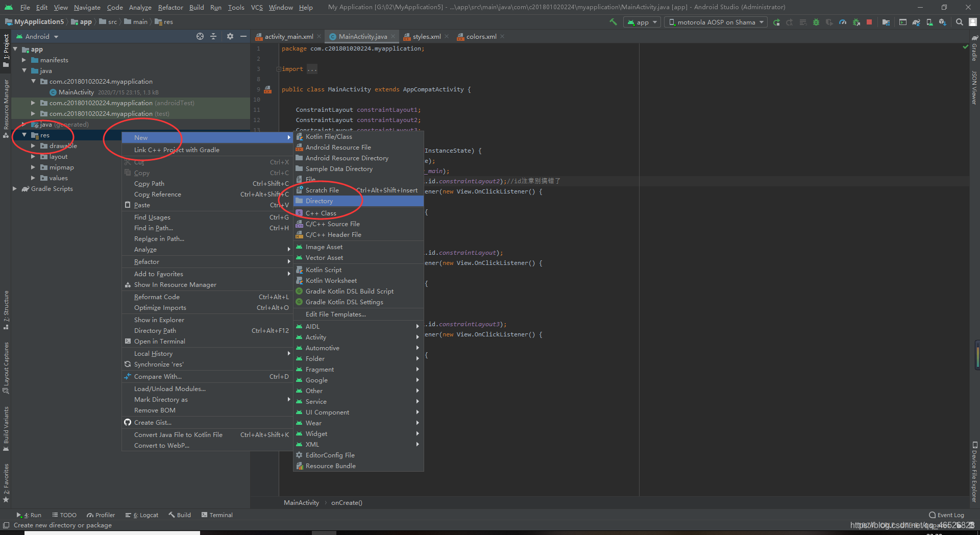
Task: Click the res breadcrumb in navigation bar
Action: pyautogui.click(x=164, y=22)
